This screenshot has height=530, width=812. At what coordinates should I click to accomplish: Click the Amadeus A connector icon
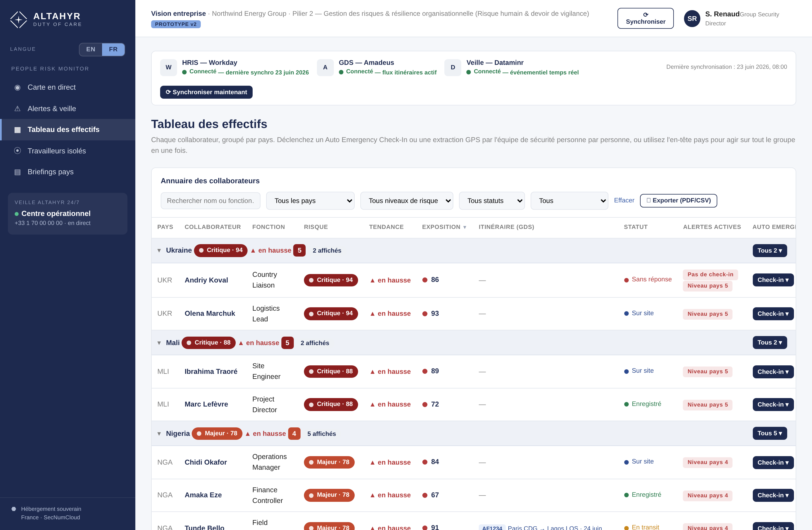click(x=325, y=67)
